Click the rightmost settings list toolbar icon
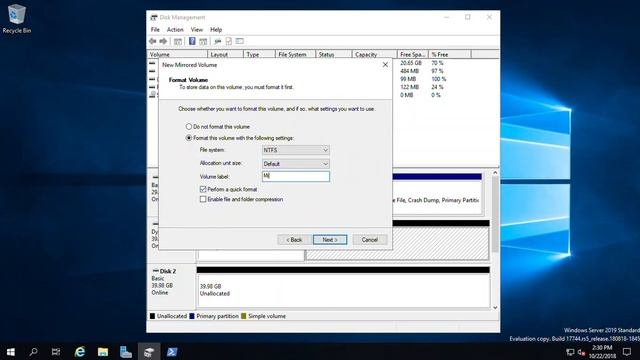This screenshot has height=360, width=640. pos(240,41)
